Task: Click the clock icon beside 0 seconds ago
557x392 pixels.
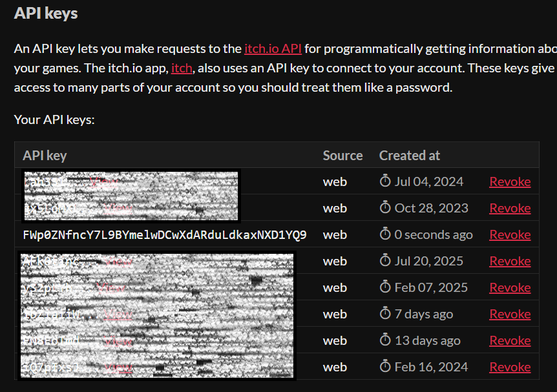Action: point(385,234)
